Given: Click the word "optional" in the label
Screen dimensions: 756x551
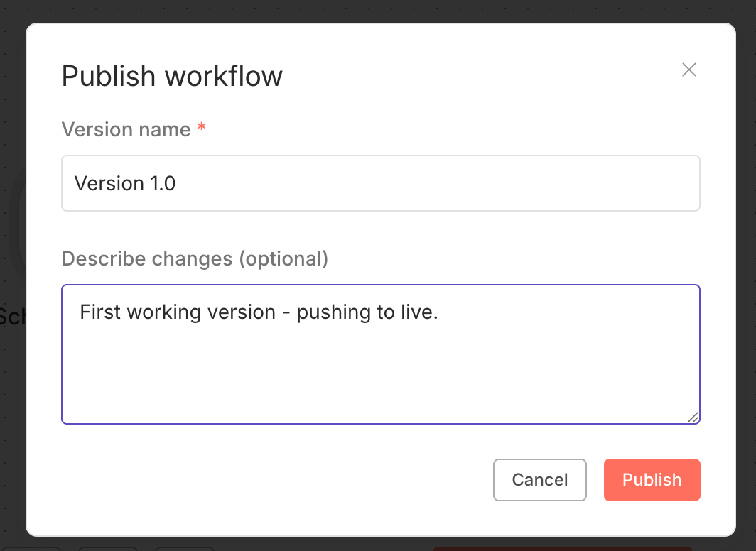Looking at the screenshot, I should tap(283, 258).
